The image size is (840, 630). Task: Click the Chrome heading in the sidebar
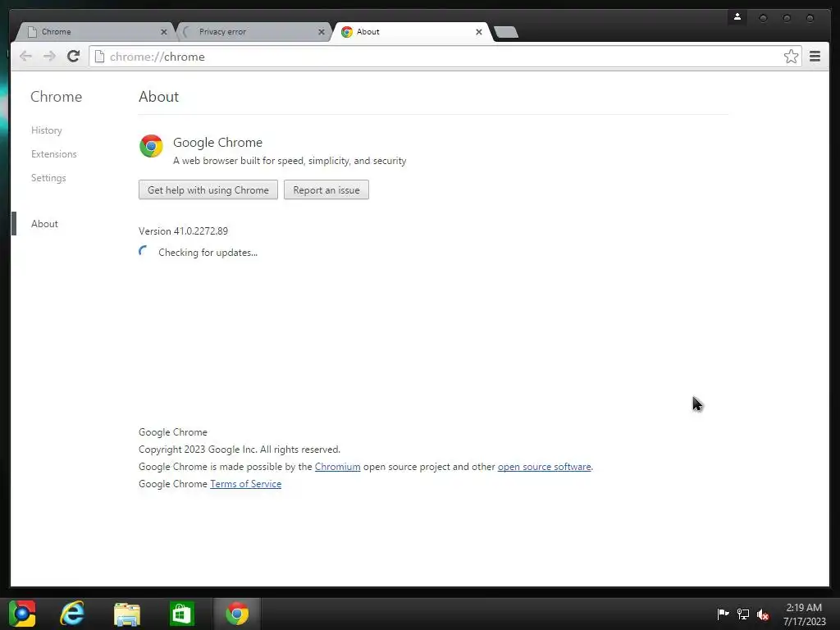tap(57, 97)
